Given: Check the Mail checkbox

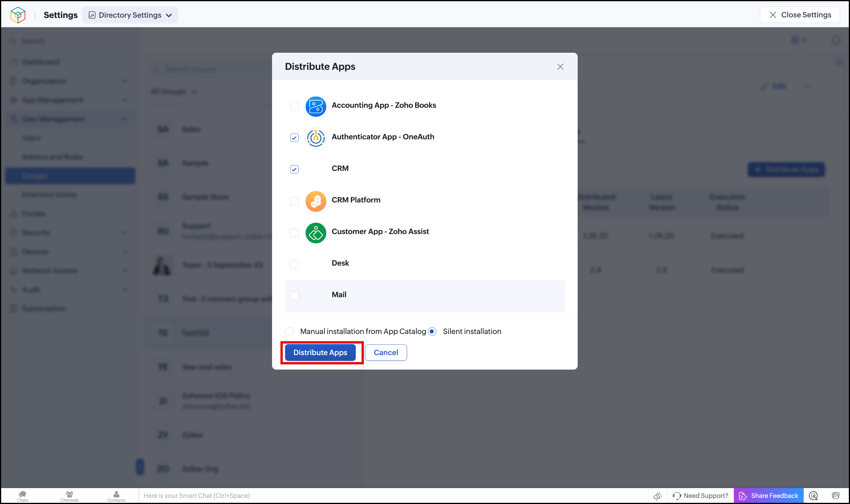Looking at the screenshot, I should point(294,296).
